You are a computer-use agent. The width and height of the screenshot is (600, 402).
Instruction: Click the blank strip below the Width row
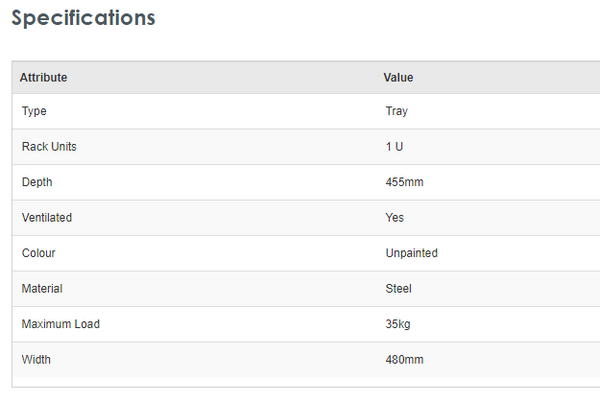300,382
